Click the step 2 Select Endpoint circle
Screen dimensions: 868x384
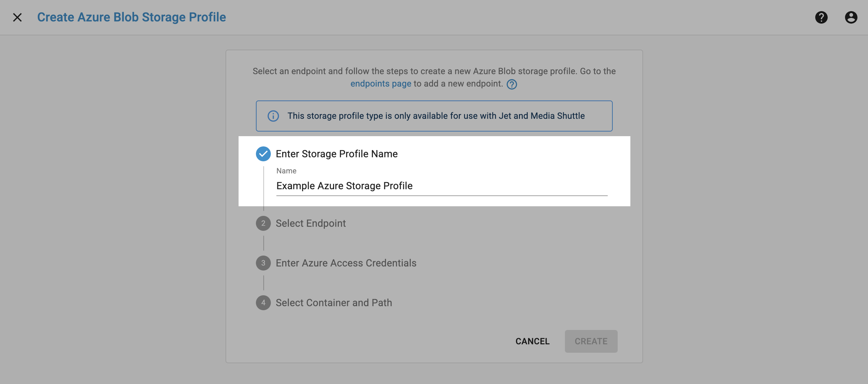pyautogui.click(x=263, y=223)
